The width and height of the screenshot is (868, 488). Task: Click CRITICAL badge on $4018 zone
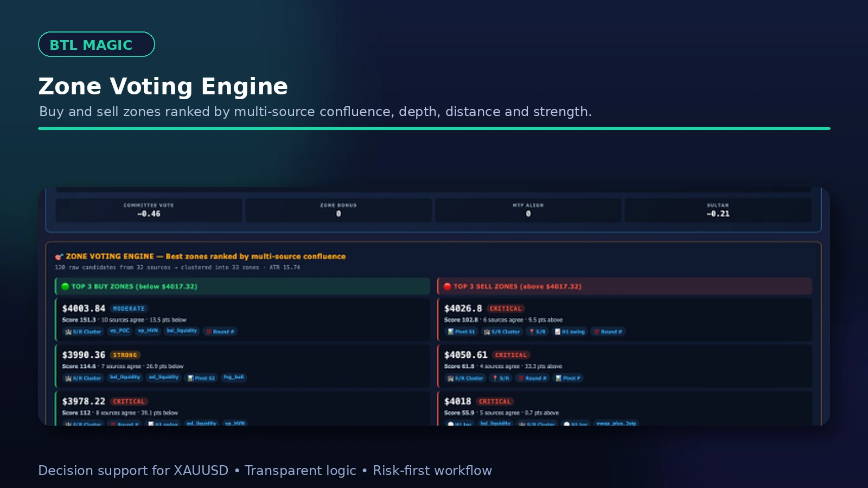point(495,402)
